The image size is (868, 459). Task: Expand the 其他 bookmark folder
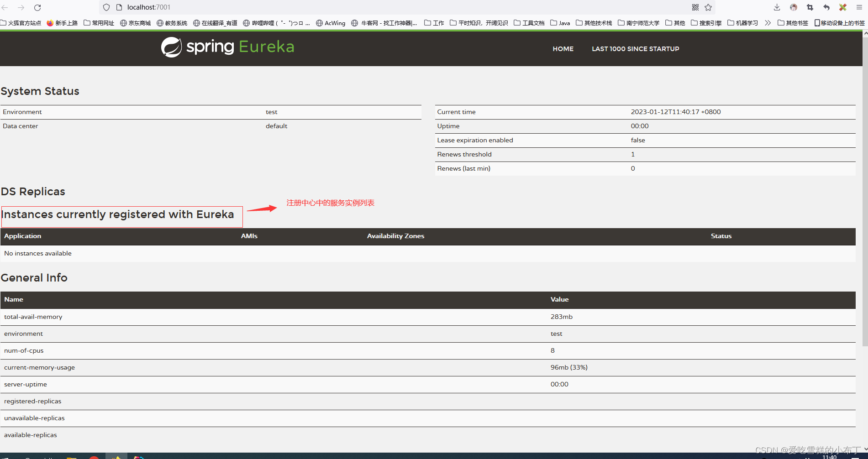tap(675, 23)
